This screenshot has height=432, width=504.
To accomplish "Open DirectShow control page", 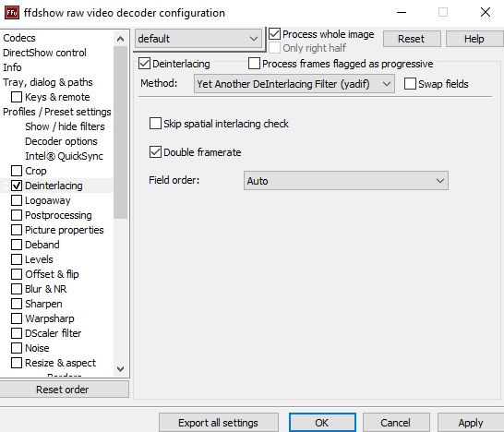I will (x=44, y=53).
